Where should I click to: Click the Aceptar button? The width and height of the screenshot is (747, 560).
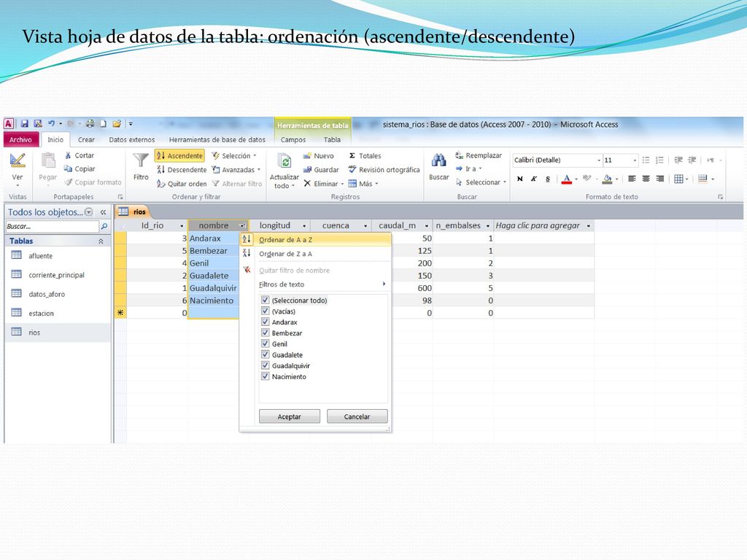[289, 416]
